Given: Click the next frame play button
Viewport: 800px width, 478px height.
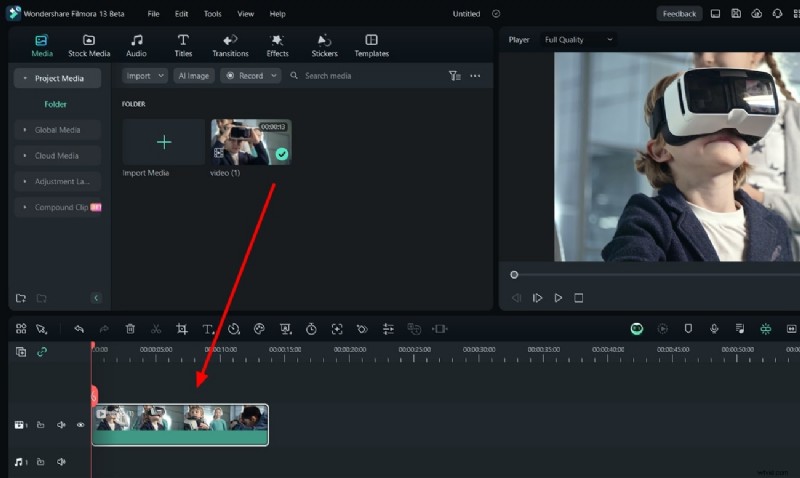Looking at the screenshot, I should click(x=537, y=298).
